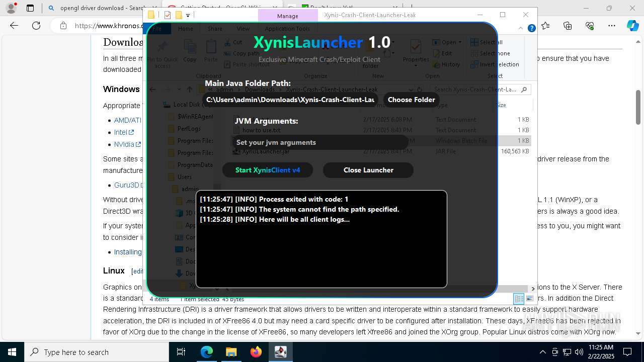
Task: Collapse the File Explorer ribbon chevron
Action: [x=521, y=29]
